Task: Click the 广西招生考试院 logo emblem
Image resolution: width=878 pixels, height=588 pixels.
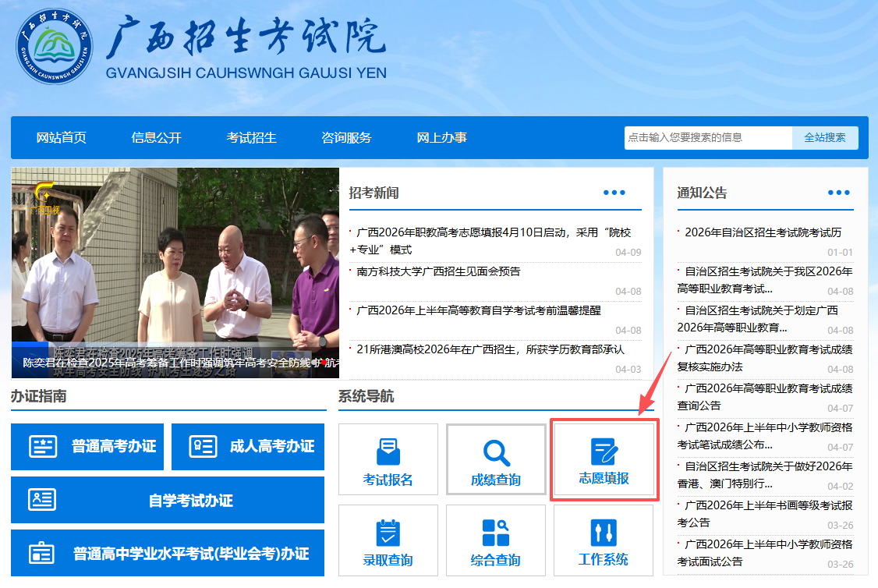Action: point(54,47)
